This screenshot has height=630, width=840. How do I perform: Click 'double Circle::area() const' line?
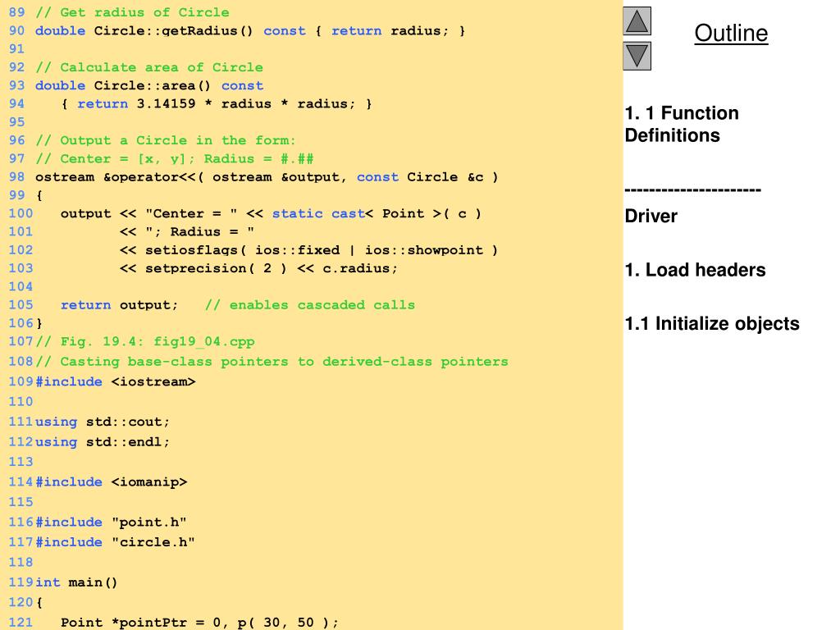pos(149,85)
